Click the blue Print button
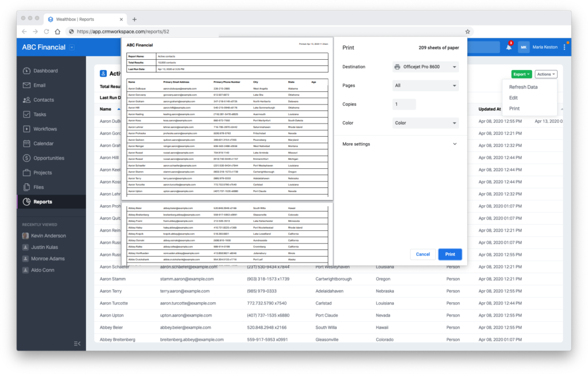588x374 pixels. click(450, 254)
